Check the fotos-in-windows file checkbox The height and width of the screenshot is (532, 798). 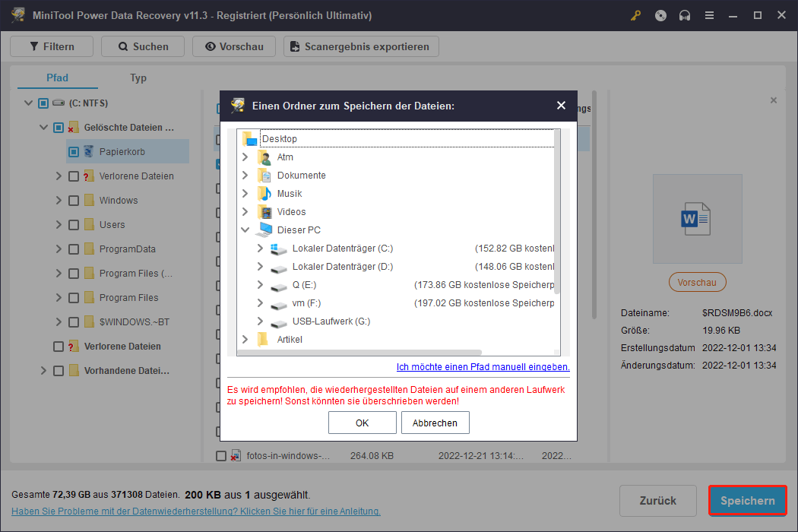[221, 456]
